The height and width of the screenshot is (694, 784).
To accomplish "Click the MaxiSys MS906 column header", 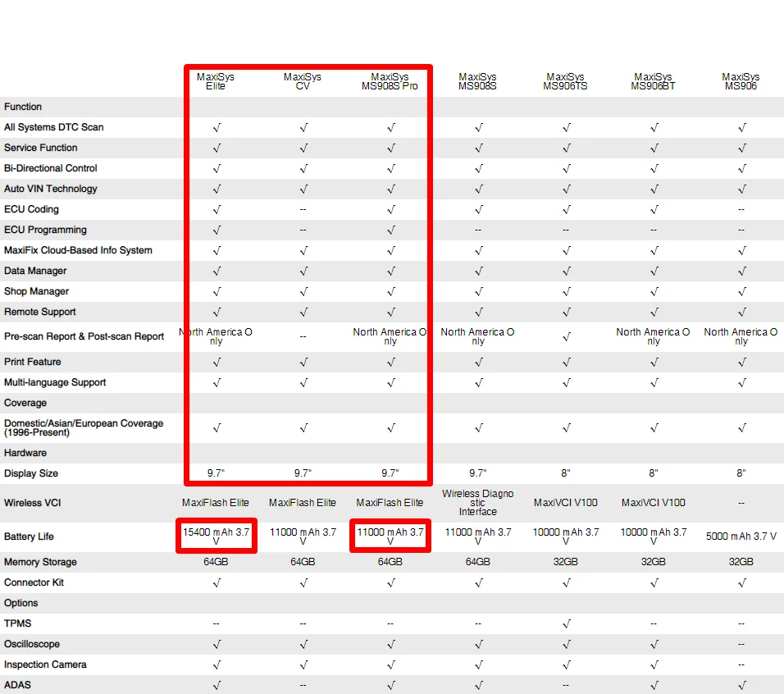I will (741, 81).
